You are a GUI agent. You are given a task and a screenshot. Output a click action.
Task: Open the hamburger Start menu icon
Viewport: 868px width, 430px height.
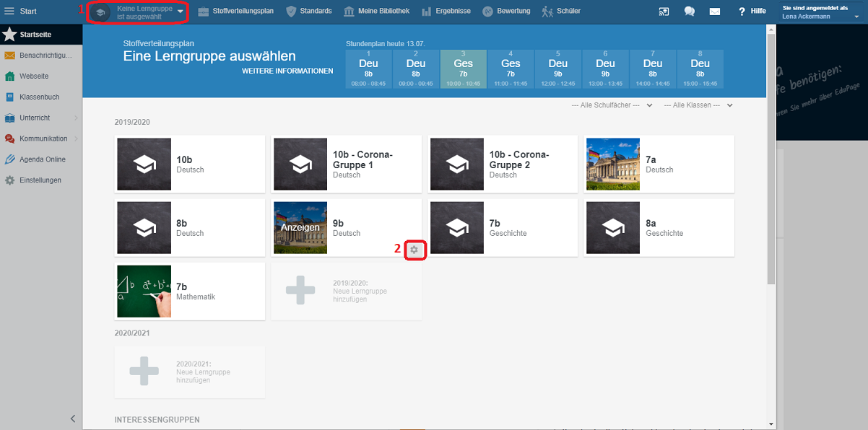(x=9, y=11)
